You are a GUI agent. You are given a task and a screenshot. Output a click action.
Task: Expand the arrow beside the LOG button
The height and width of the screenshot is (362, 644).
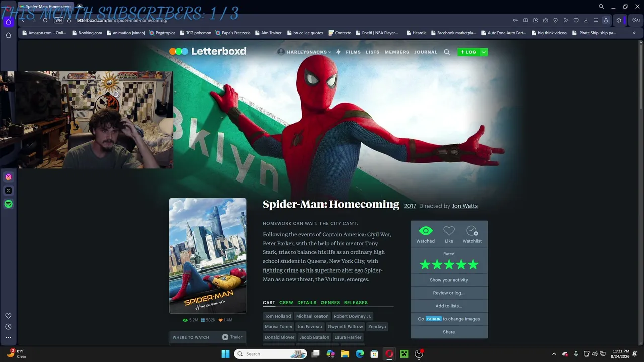click(484, 52)
